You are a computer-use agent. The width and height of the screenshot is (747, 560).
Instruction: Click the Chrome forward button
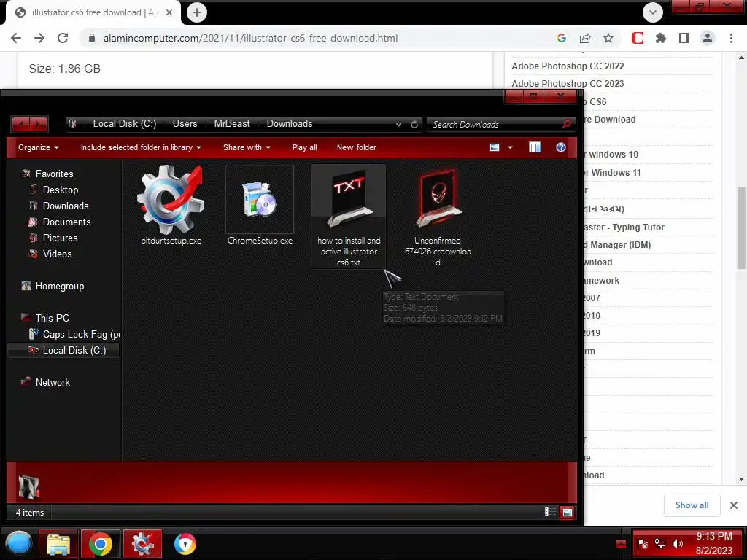(x=39, y=38)
